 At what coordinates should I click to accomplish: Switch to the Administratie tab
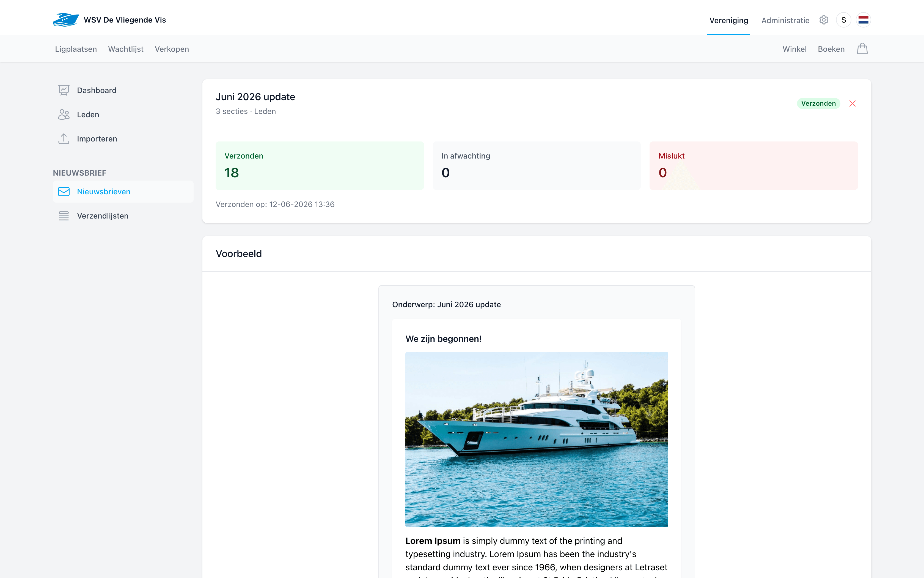785,21
